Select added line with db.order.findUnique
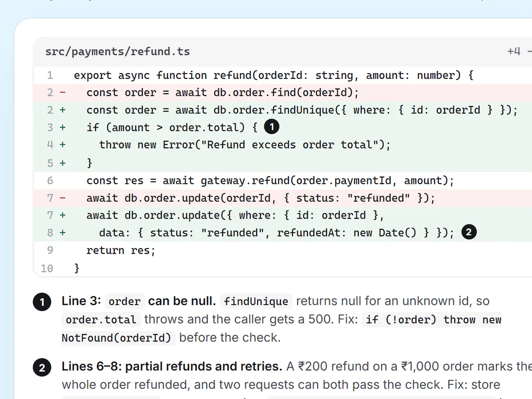 (x=302, y=110)
